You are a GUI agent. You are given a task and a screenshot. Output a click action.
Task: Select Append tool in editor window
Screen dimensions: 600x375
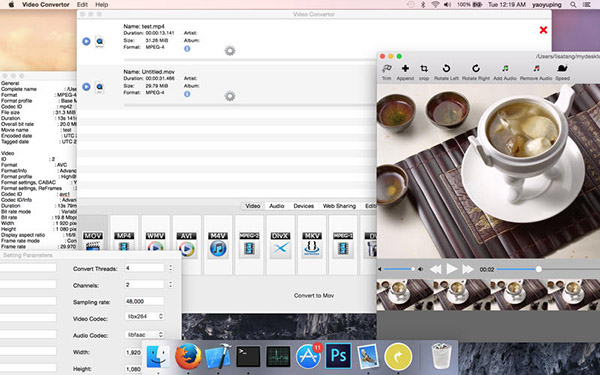coord(405,72)
